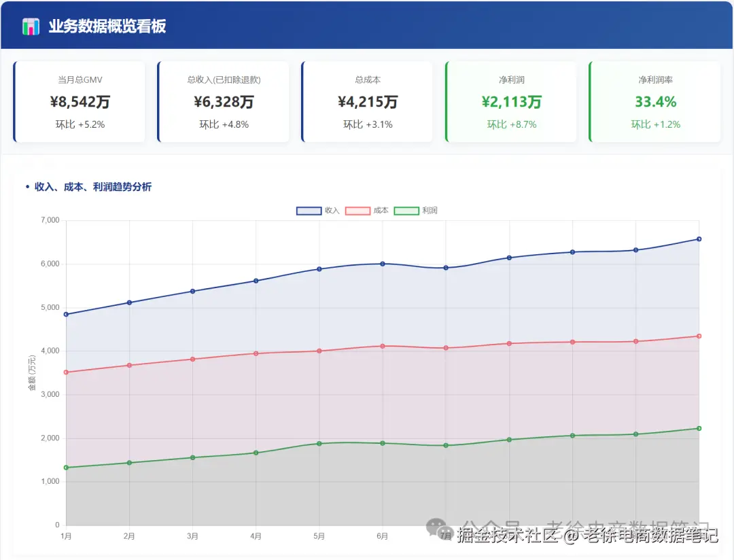Click the ¥4,215万 value
The height and width of the screenshot is (560, 734).
coord(368,102)
